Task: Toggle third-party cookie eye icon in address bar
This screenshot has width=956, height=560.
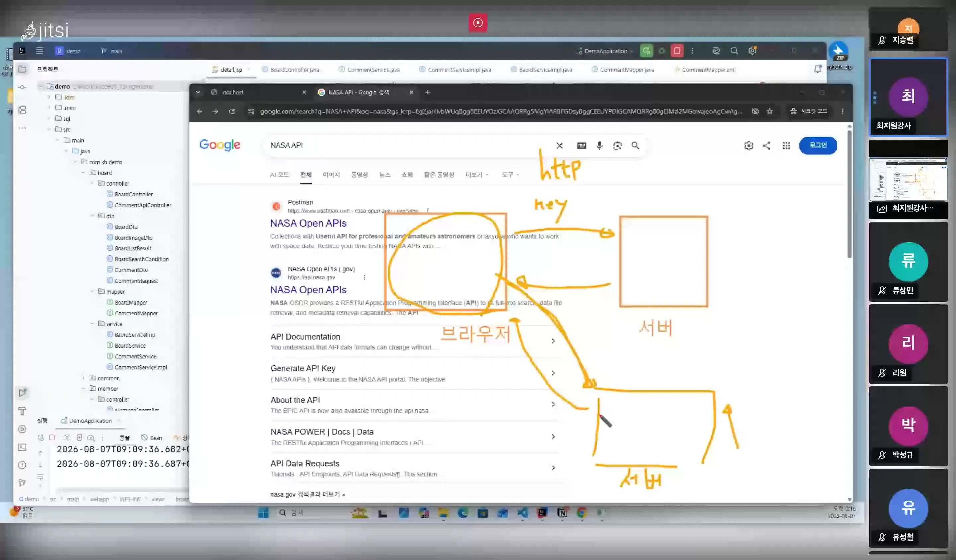Action: click(755, 111)
